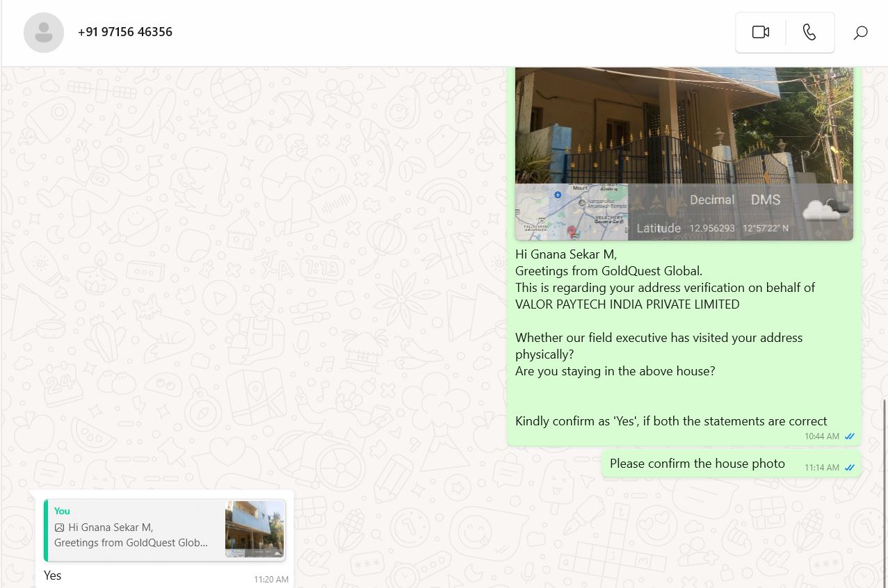Viewport: 888px width, 588px height.
Task: Click the 10:44 AM message timestamp
Action: [822, 436]
